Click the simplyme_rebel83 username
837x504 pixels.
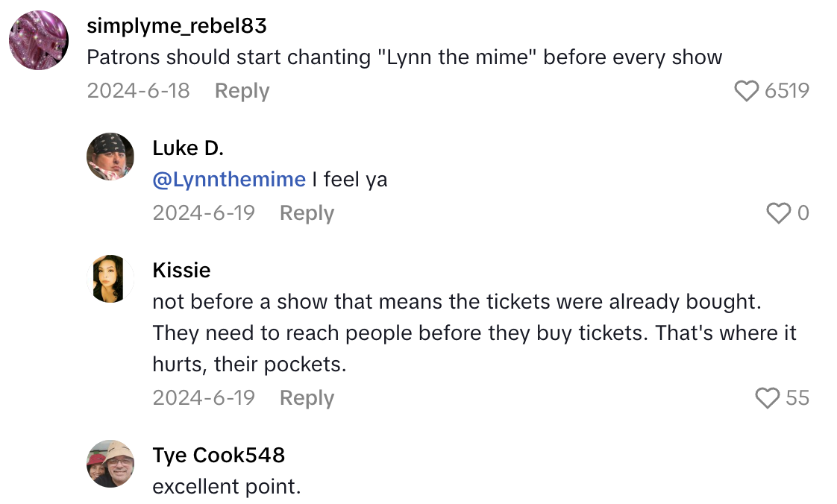click(177, 26)
